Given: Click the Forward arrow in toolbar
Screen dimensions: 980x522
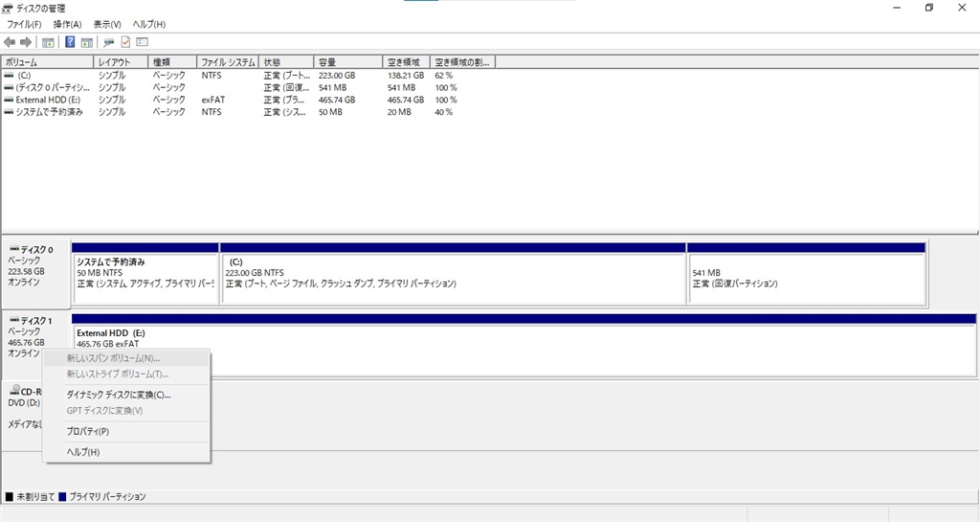Looking at the screenshot, I should point(26,42).
